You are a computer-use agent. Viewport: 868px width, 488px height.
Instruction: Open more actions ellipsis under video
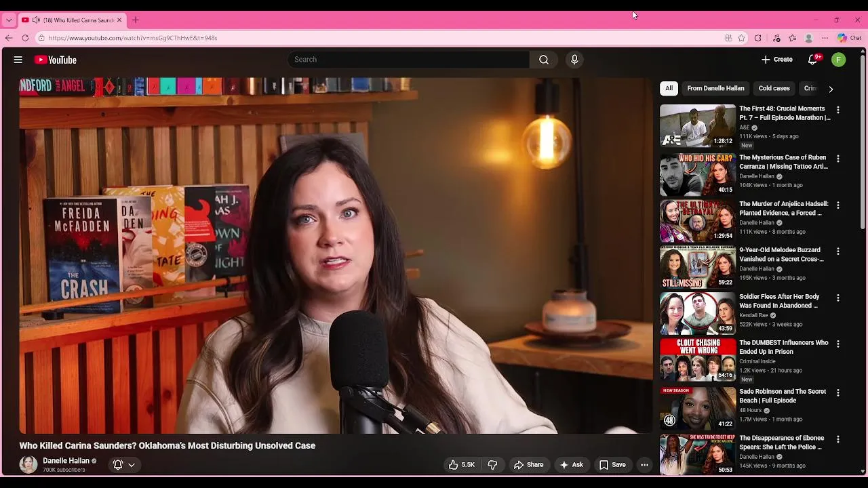tap(644, 465)
